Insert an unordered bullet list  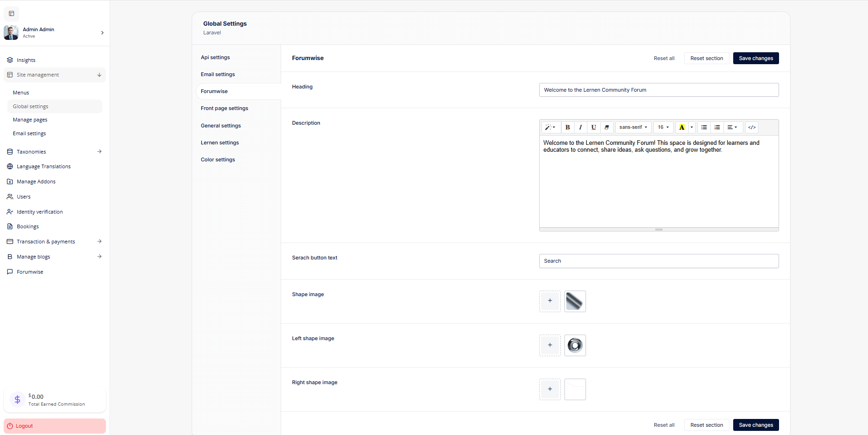pyautogui.click(x=704, y=127)
